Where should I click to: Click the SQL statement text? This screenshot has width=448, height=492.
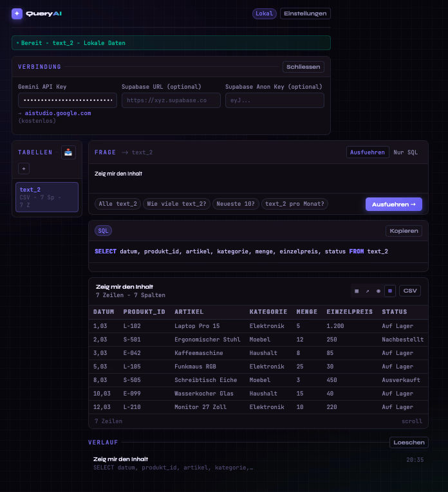click(x=241, y=251)
